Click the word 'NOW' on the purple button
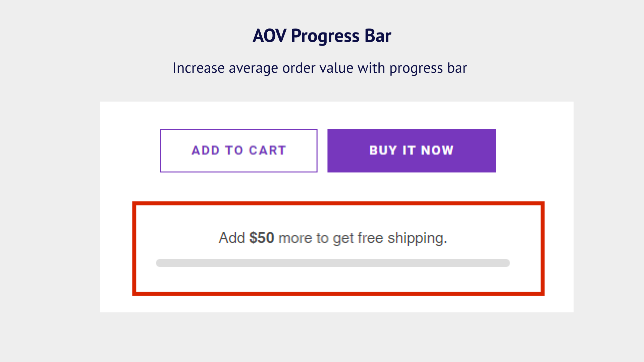The image size is (644, 362). click(x=437, y=150)
